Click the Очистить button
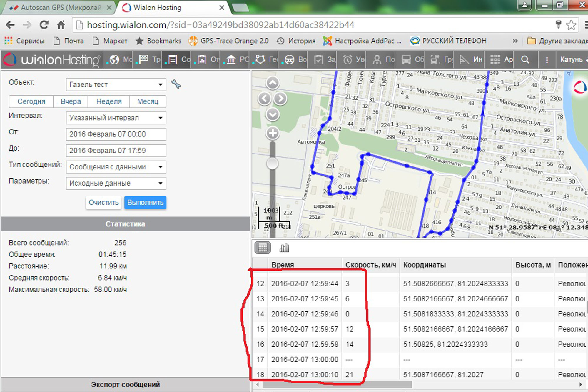Screen dimensions: 588x392 (103, 203)
